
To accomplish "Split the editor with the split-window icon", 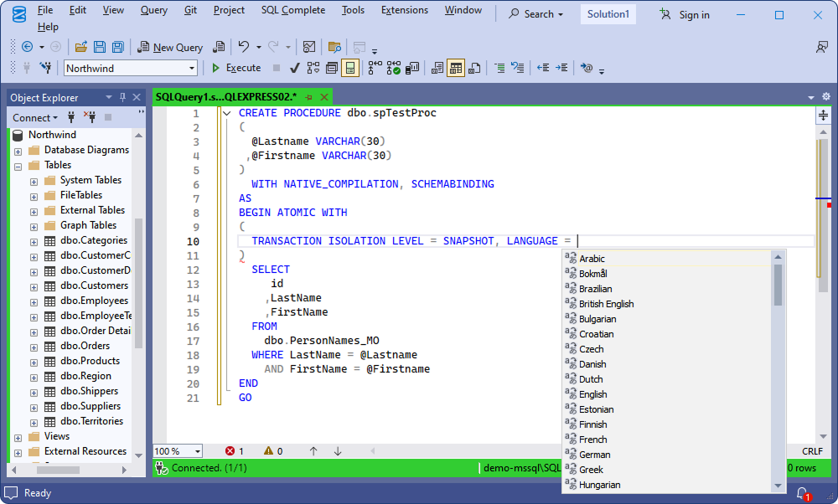I will click(x=823, y=115).
